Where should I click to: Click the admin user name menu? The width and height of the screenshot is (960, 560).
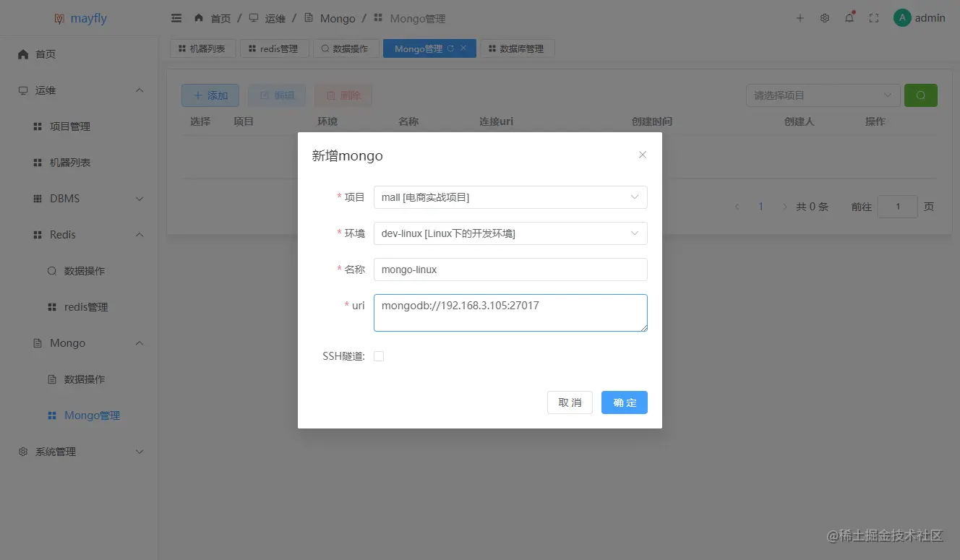(x=930, y=18)
